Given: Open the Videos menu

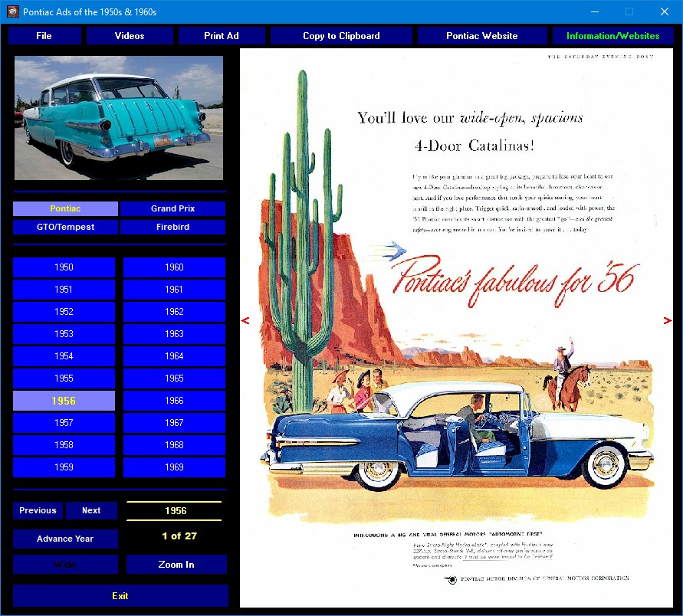Looking at the screenshot, I should [x=130, y=36].
